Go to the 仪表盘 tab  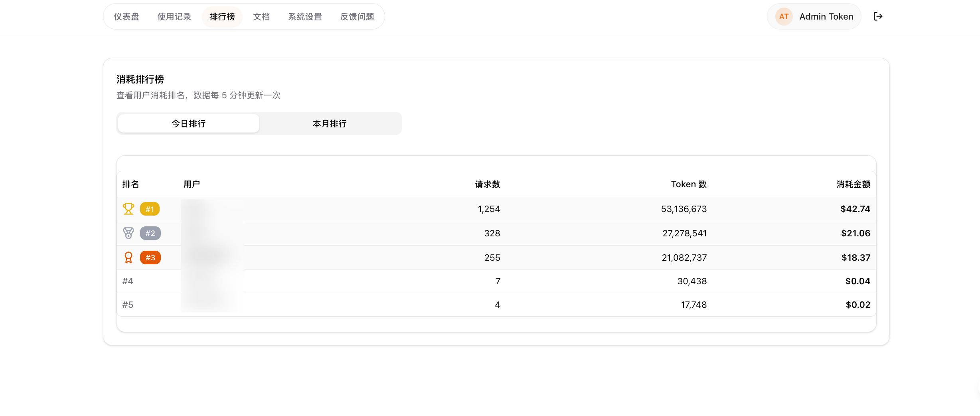pos(126,16)
